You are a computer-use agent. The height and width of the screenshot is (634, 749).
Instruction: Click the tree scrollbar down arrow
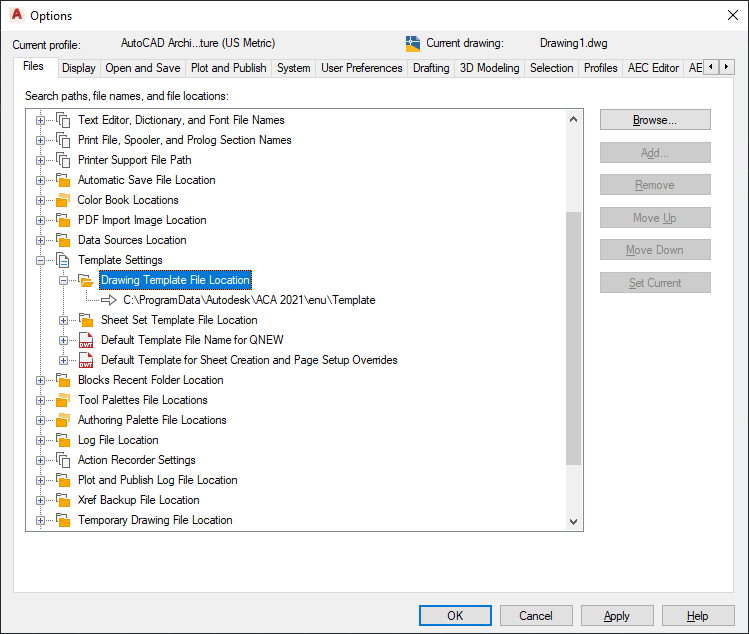(x=574, y=522)
